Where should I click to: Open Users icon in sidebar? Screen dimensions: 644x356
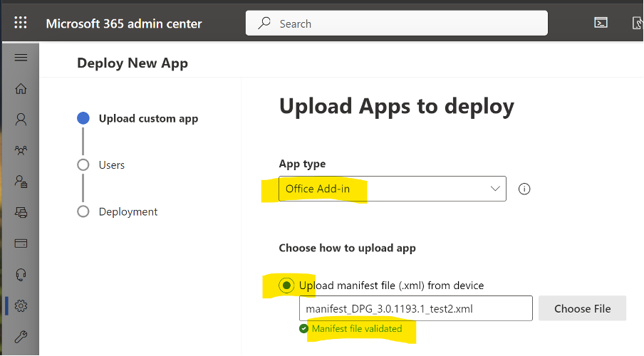21,120
